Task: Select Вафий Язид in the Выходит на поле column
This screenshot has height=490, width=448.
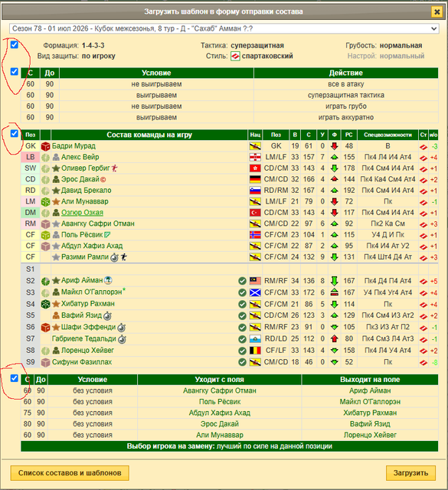Action: point(370,423)
